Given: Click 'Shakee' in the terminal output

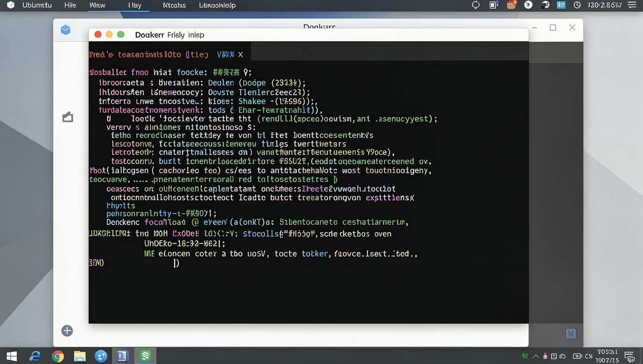Looking at the screenshot, I should 252,101.
